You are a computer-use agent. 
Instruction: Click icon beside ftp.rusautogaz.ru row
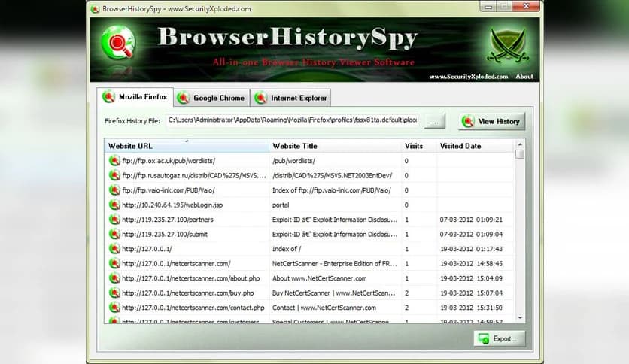114,175
